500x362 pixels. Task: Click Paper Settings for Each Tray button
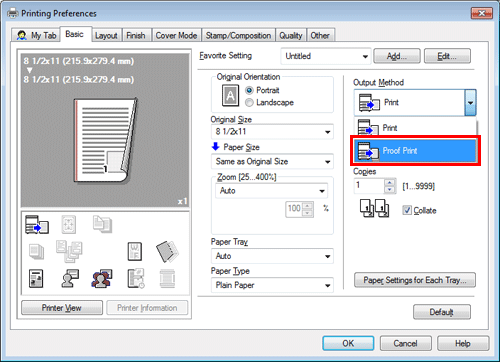(415, 280)
